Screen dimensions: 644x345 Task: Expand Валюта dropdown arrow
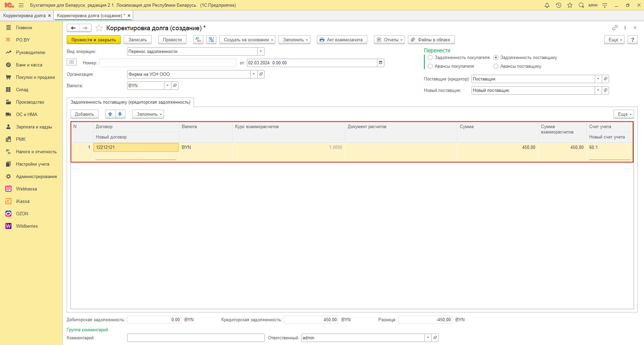(168, 85)
